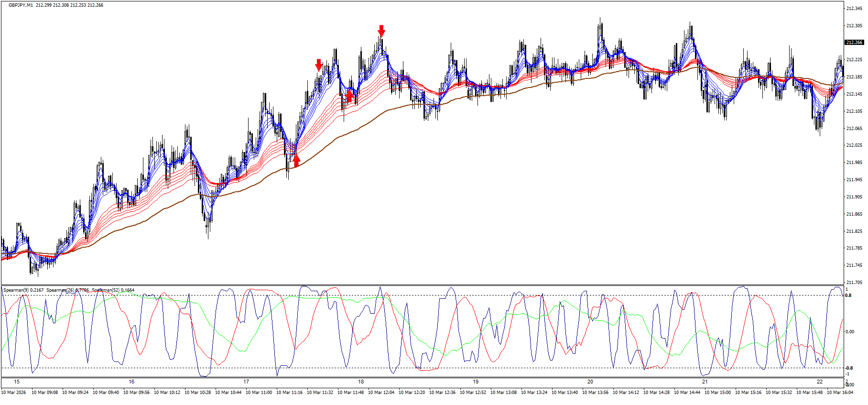868x405 pixels.
Task: Click period marker 20 on the timeline
Action: point(590,382)
